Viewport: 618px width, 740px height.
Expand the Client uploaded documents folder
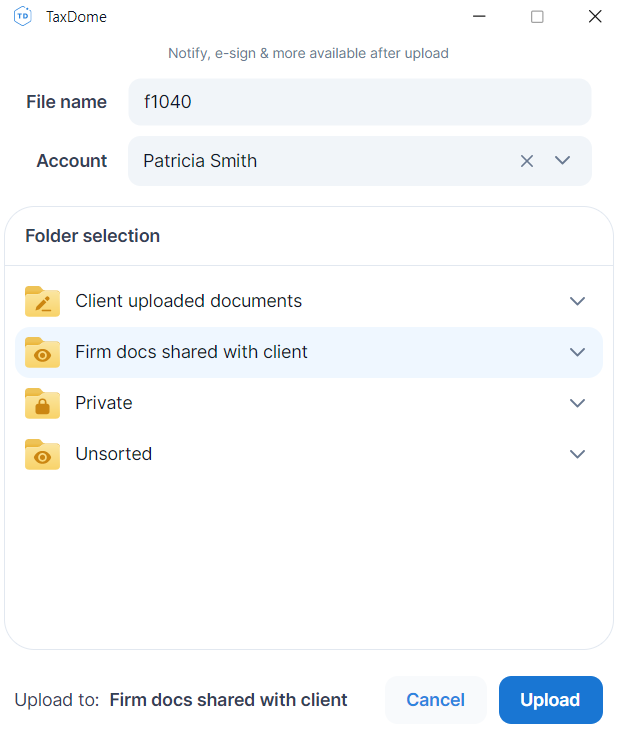[577, 301]
